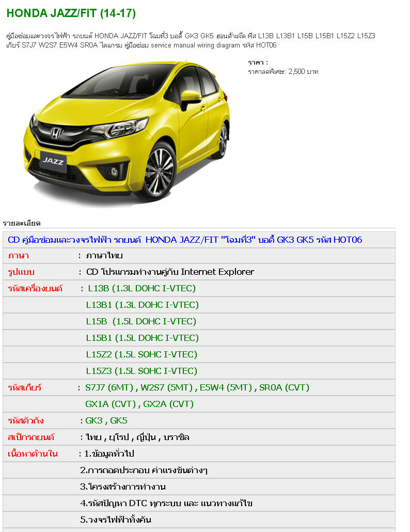
Task: Click the blue CD คู่มือซ่อม HOT06 heading
Action: 185,240
